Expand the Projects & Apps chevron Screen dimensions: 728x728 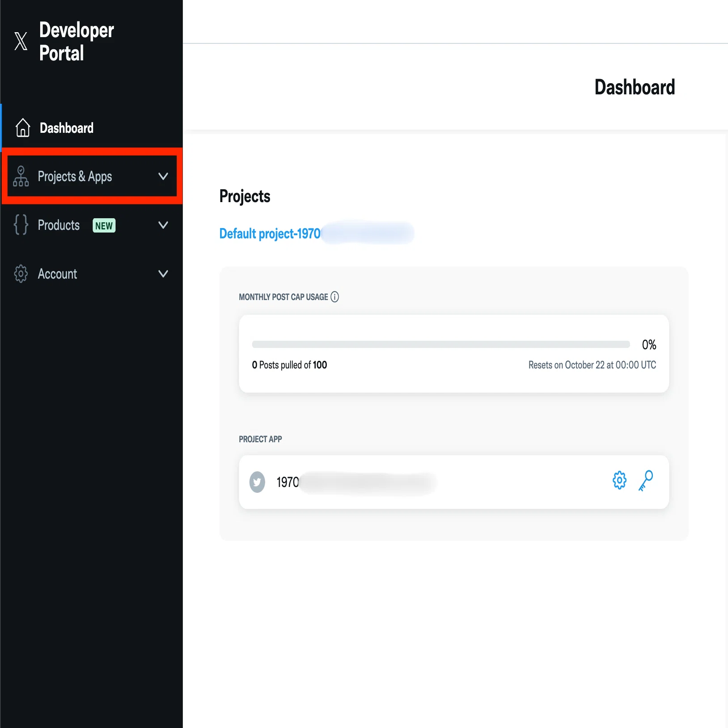click(x=163, y=176)
